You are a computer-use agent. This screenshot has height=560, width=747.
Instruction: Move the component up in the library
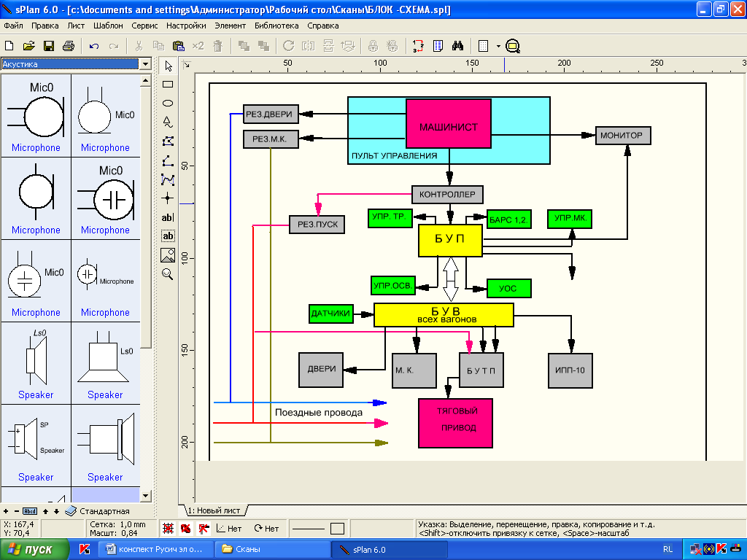[x=46, y=511]
